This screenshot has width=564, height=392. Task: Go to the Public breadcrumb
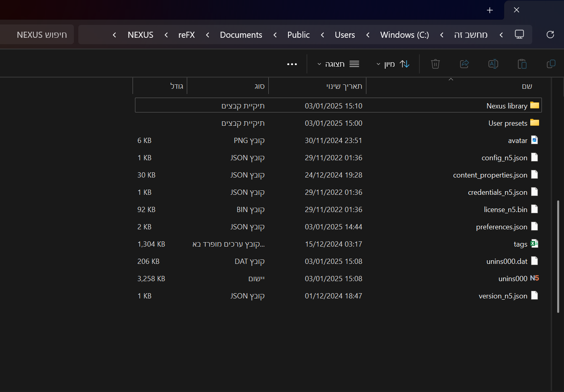coord(298,35)
